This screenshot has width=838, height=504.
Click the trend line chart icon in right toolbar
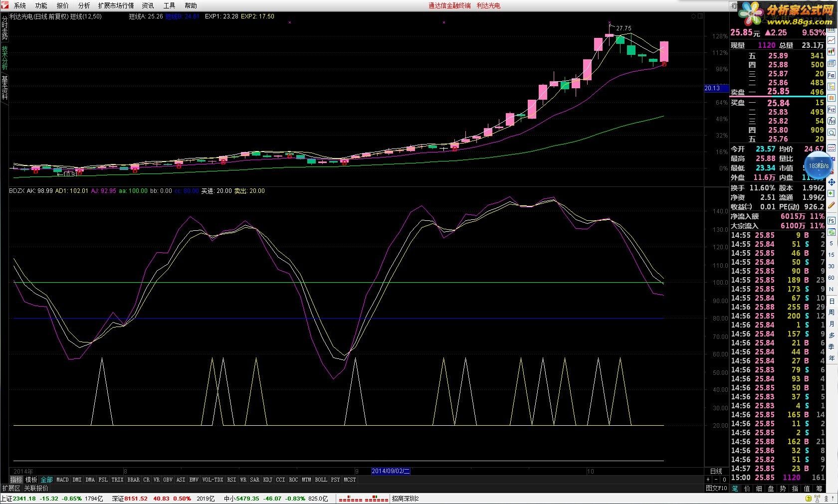click(832, 39)
